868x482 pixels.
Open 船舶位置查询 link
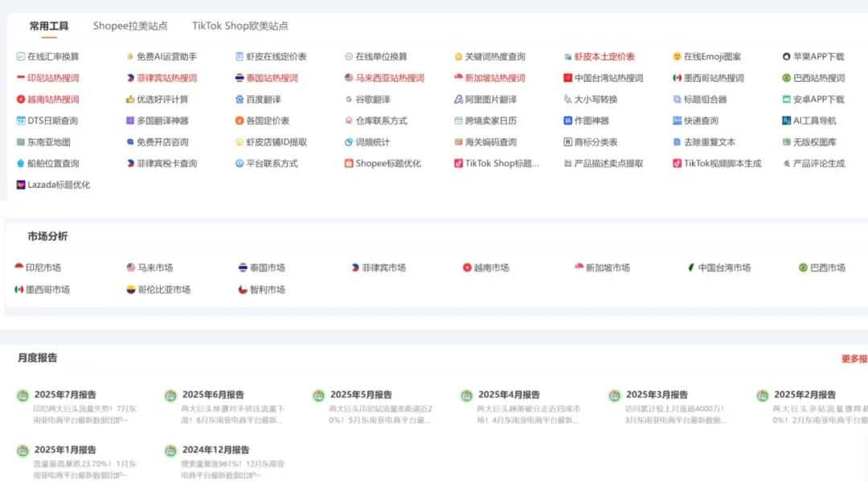click(x=53, y=164)
